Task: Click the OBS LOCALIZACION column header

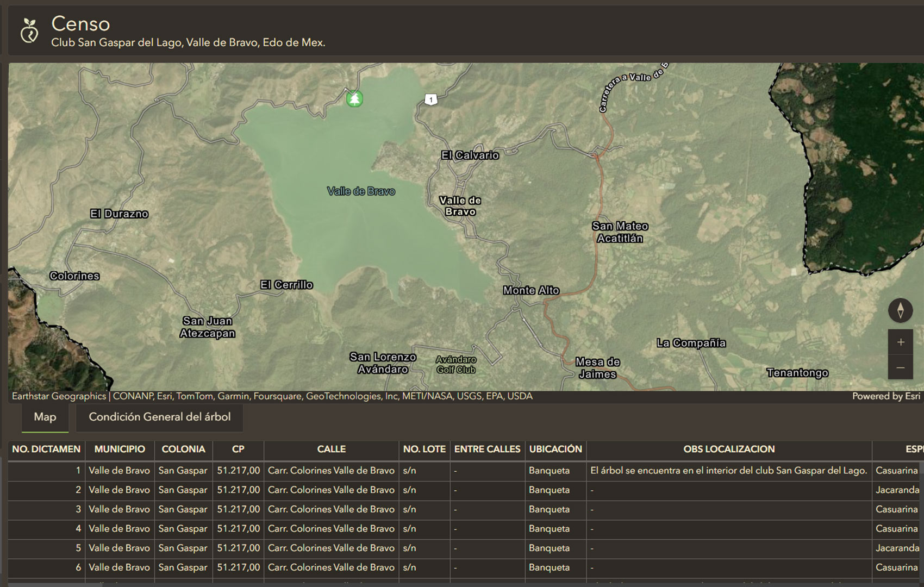Action: pos(729,449)
